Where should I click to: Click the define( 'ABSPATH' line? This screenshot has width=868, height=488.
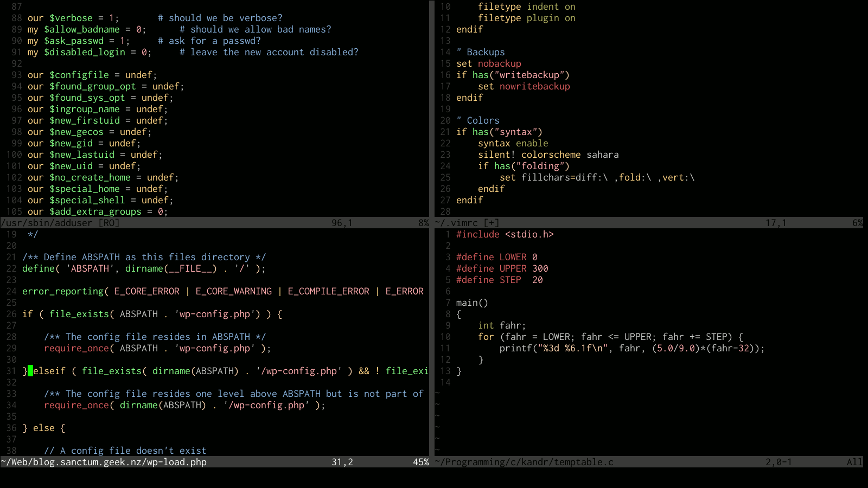pyautogui.click(x=144, y=268)
